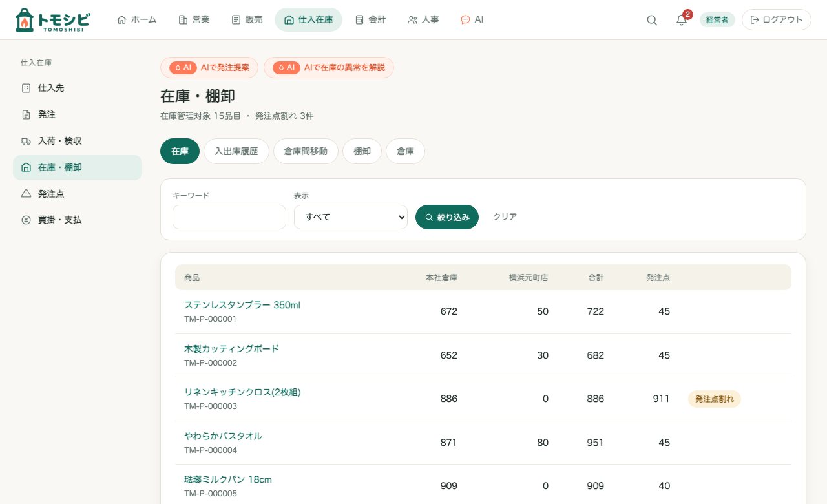Viewport: 827px width, 504px height.
Task: Open notifications bell with badge
Action: [x=682, y=19]
